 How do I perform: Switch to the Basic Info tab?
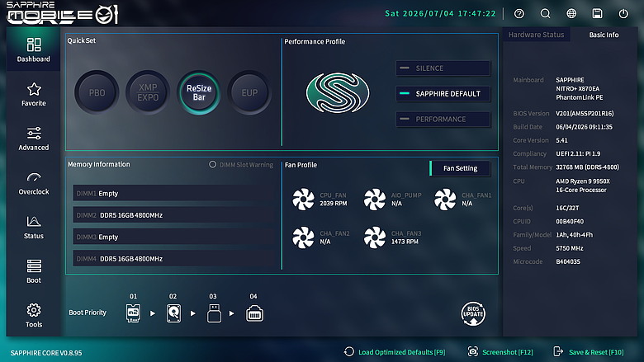point(604,35)
